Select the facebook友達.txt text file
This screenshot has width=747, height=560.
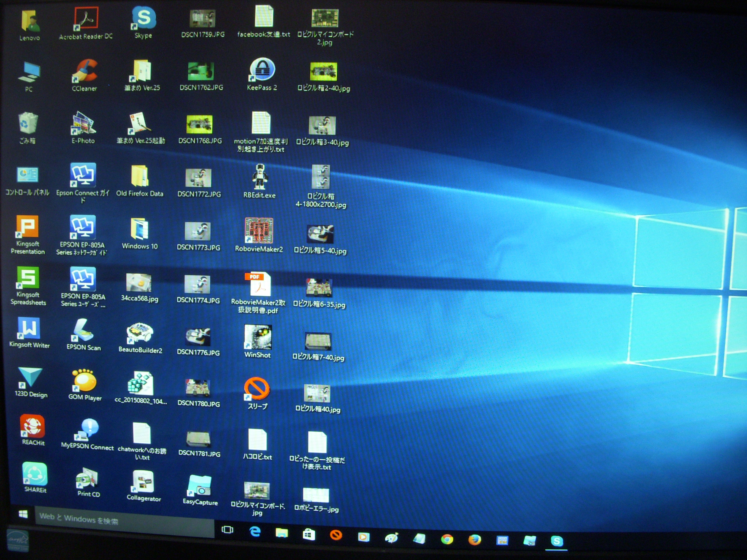264,17
